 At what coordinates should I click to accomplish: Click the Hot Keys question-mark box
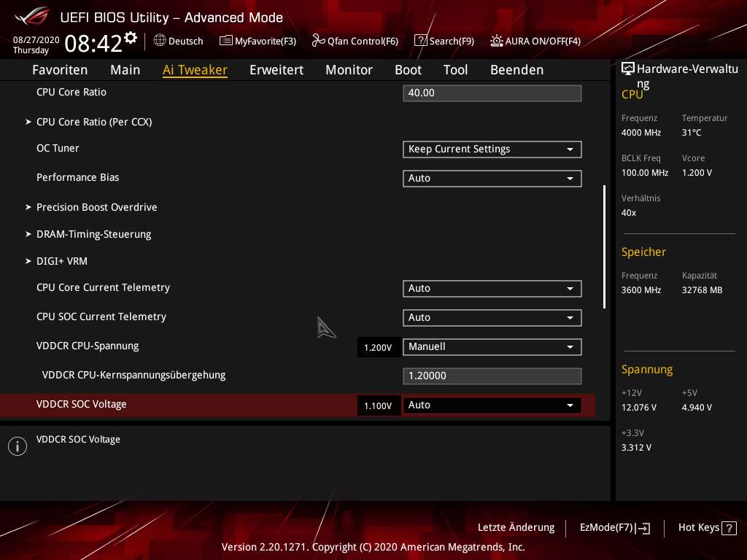click(x=729, y=528)
